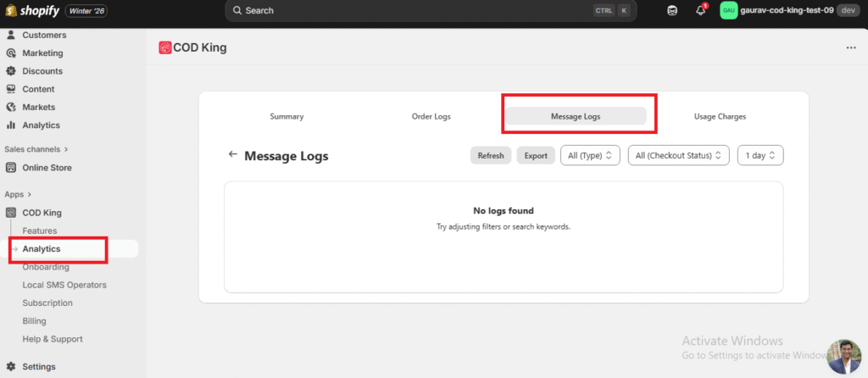The width and height of the screenshot is (868, 378).
Task: Click the COD King app icon in the header
Action: (x=164, y=48)
